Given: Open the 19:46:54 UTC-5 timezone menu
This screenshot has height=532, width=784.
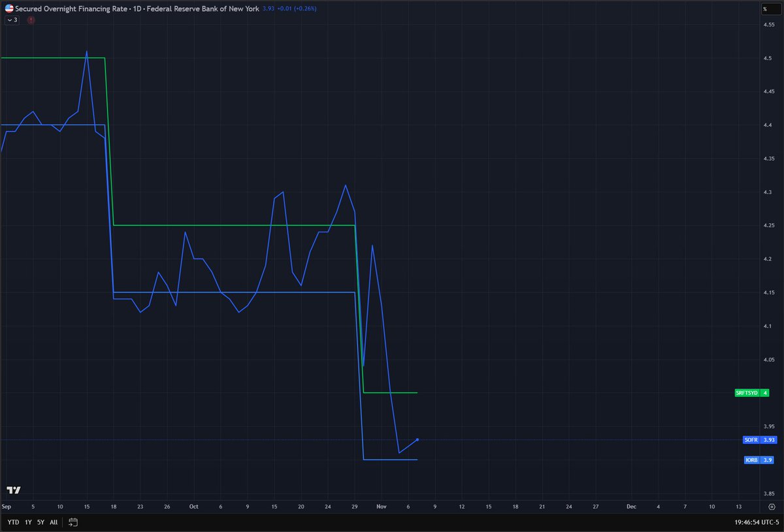Looking at the screenshot, I should coord(757,522).
